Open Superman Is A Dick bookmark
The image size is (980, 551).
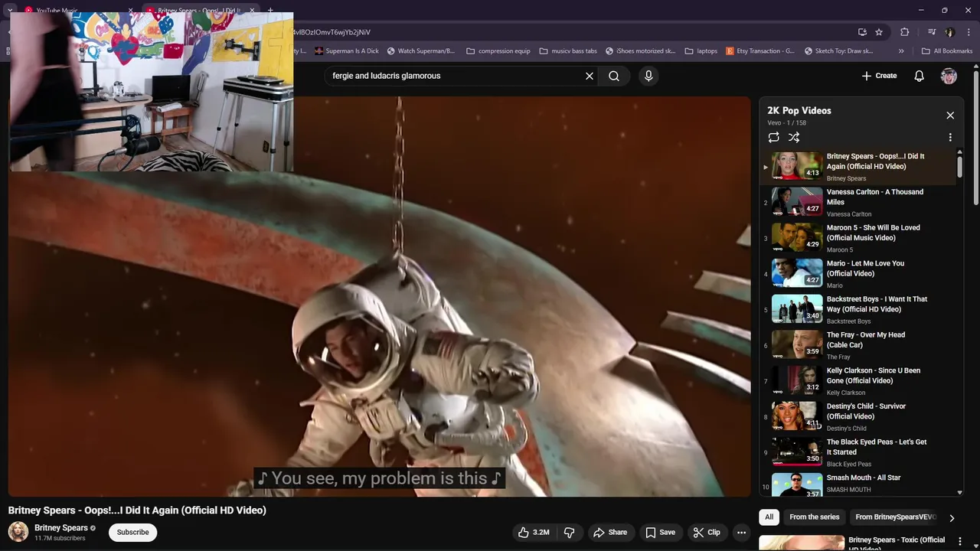346,51
